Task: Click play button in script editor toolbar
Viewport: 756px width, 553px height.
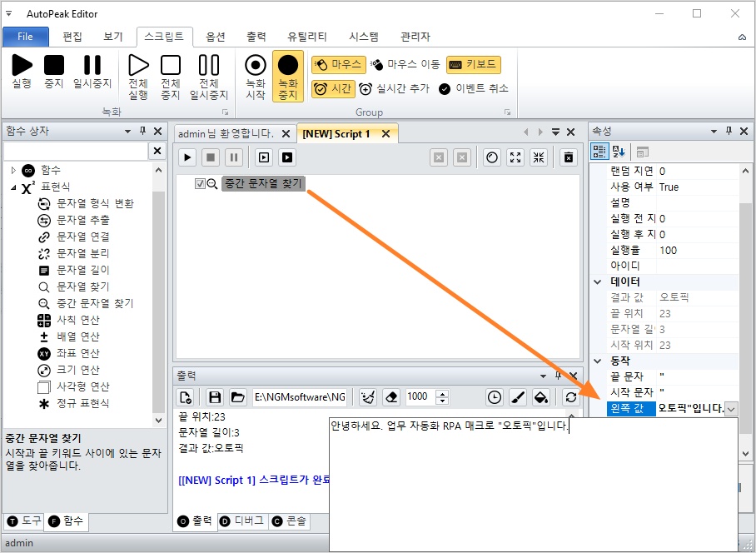Action: (187, 157)
